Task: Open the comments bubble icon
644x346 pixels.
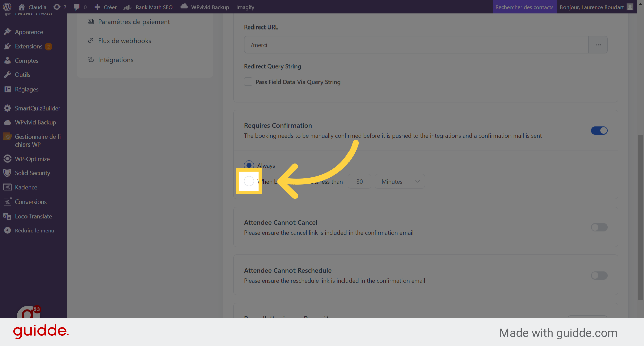Action: tap(77, 7)
